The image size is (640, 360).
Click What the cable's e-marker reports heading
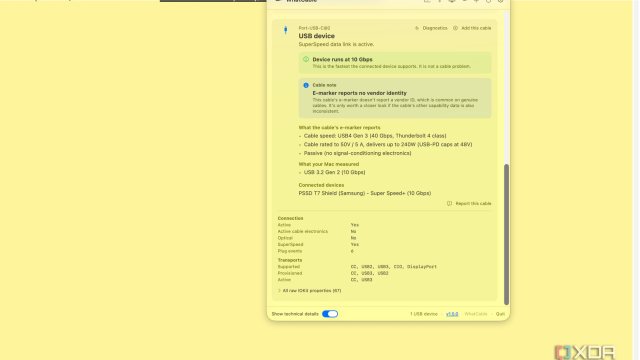tap(339, 127)
